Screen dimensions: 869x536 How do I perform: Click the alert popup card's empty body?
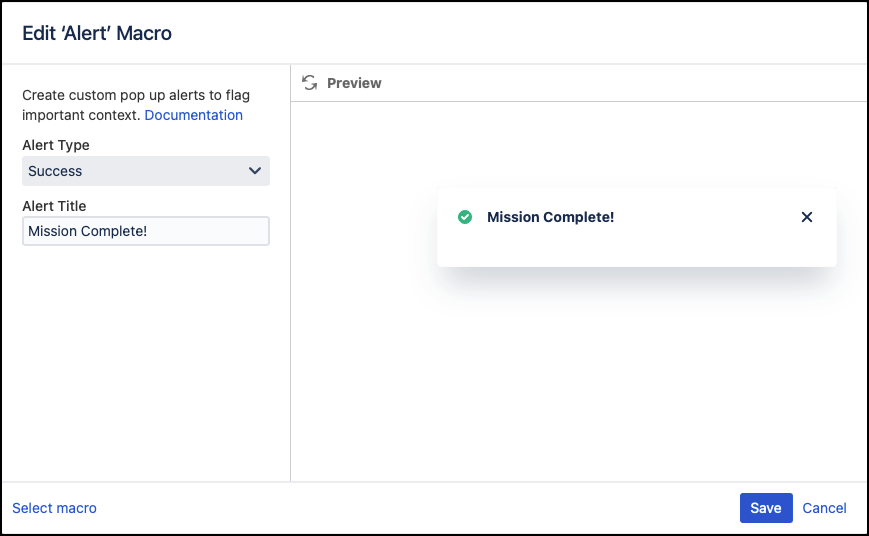637,248
